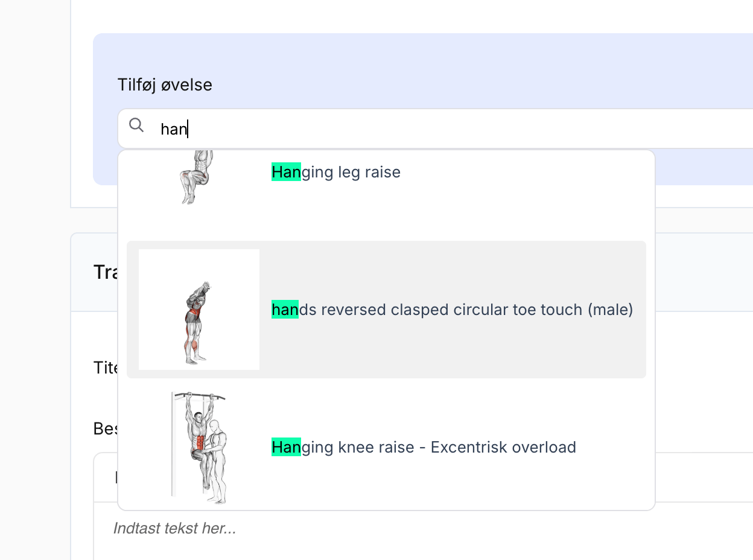
Task: Choose "hands reversed clasped circular toe touch (male)"
Action: point(452,310)
